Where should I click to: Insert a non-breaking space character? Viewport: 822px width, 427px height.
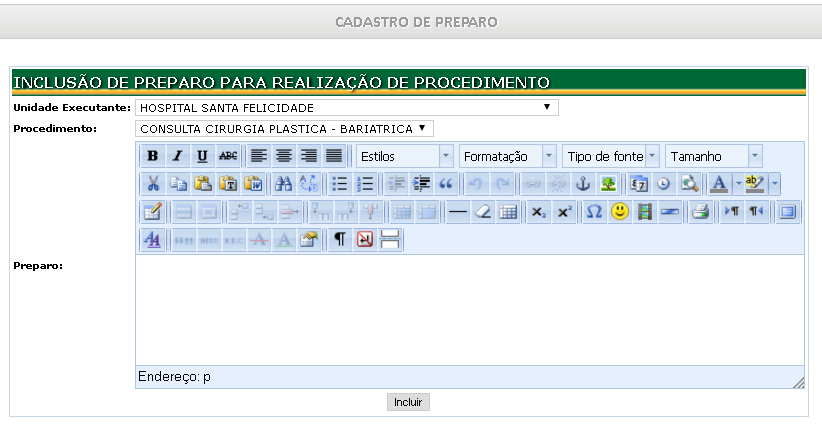[x=365, y=240]
